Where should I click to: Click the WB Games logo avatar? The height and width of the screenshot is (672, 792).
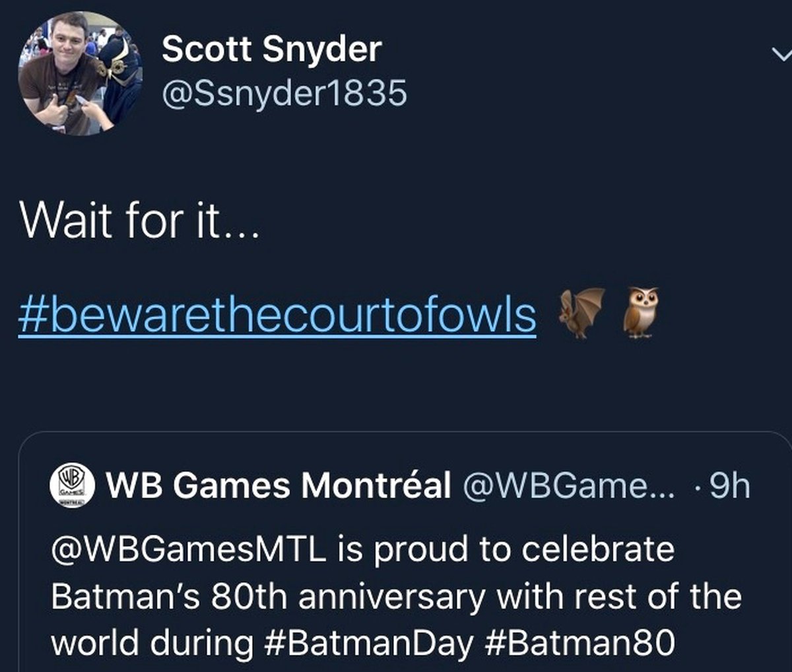[73, 486]
